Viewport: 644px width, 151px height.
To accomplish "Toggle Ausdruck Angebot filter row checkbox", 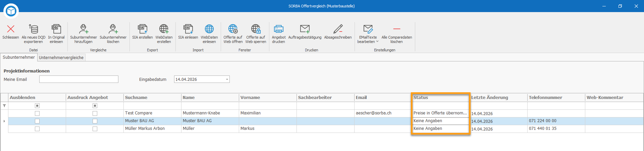I will click(x=95, y=106).
